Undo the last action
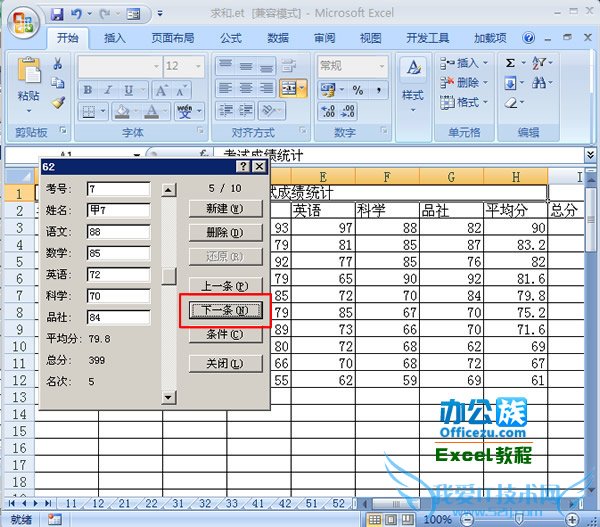This screenshot has height=527, width=600. point(76,15)
